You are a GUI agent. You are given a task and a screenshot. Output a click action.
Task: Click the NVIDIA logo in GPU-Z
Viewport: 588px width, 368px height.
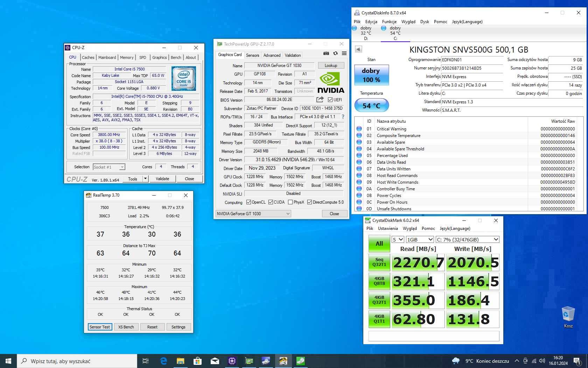331,83
